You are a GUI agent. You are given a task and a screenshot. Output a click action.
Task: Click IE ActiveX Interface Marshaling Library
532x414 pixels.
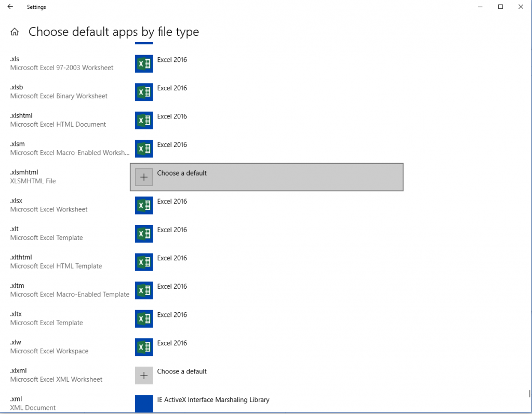click(213, 400)
